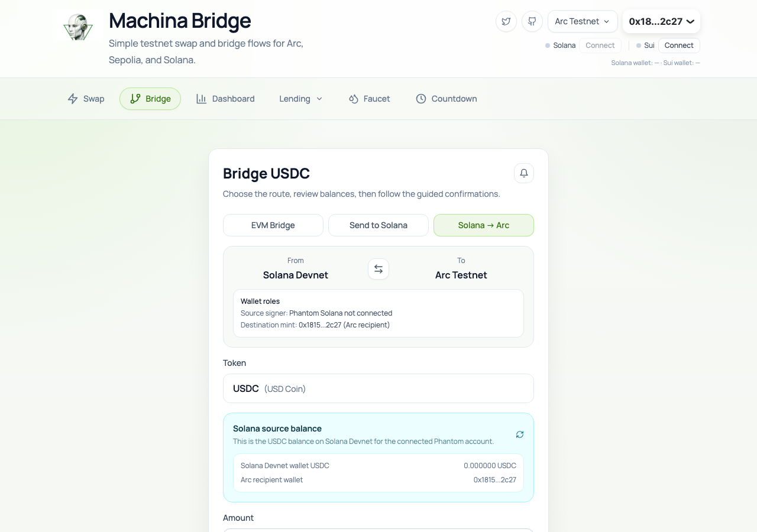
Task: Expand the Arc Testnet network dropdown
Action: 583,21
